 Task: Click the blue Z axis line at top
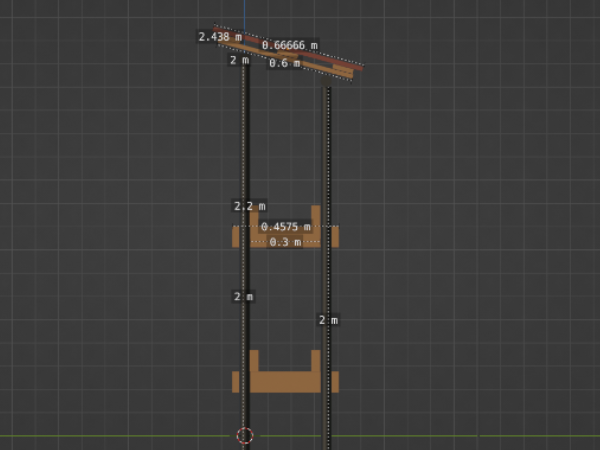click(244, 12)
